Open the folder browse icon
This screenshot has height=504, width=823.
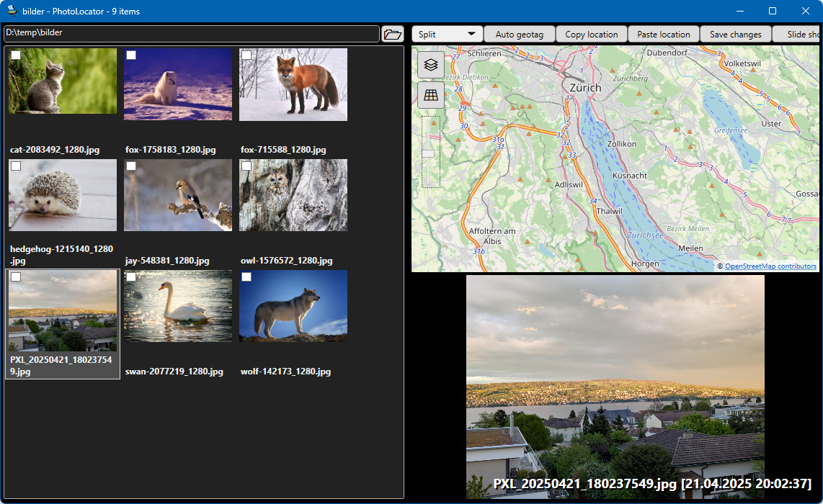[x=393, y=34]
